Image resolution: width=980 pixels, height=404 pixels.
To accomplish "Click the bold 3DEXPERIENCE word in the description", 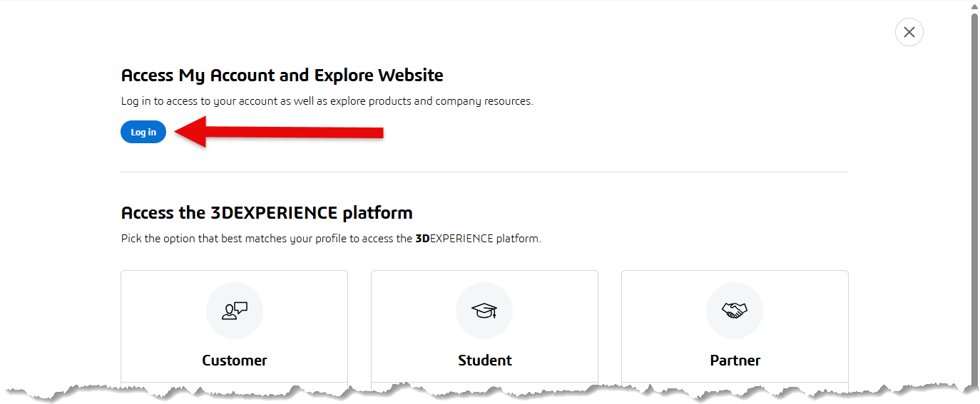I will (x=454, y=239).
